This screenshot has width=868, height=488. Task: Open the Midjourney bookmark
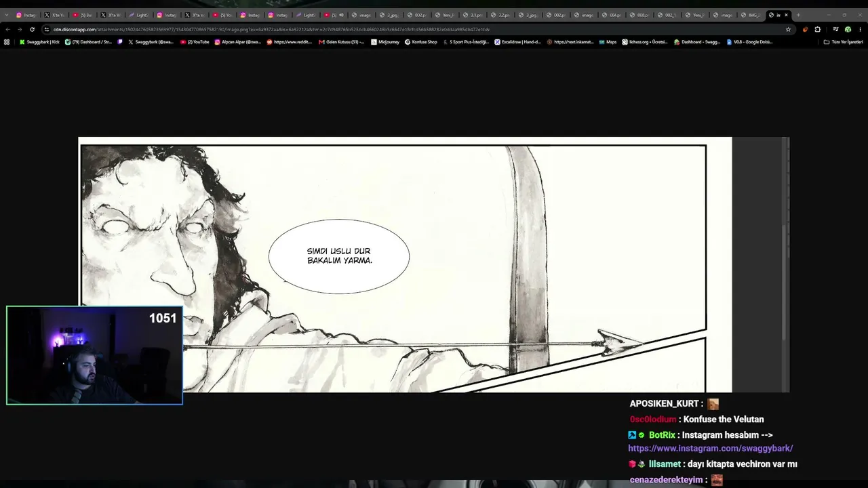pos(385,42)
